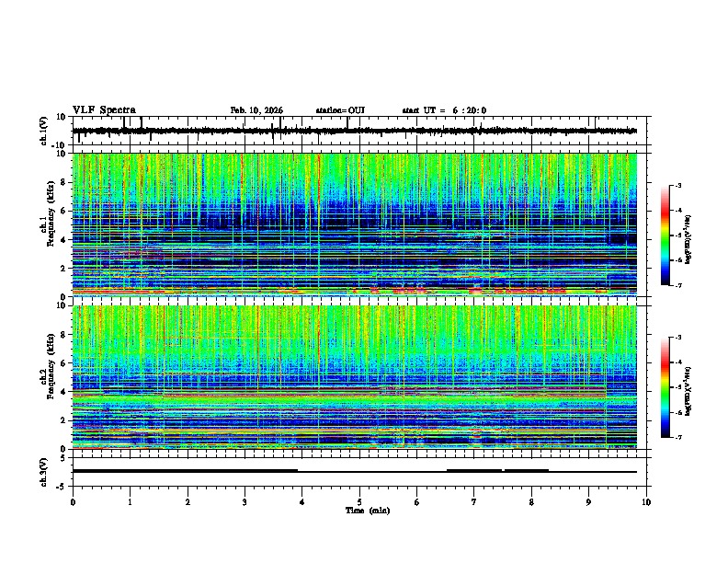Click the "9" tick on the time axis
Image resolution: width=728 pixels, height=563 pixels.
(x=588, y=502)
